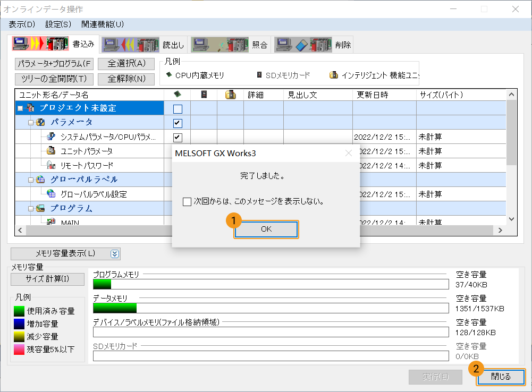This screenshot has width=532, height=392.
Task: Click the tree list up scroll arrow
Action: point(512,95)
